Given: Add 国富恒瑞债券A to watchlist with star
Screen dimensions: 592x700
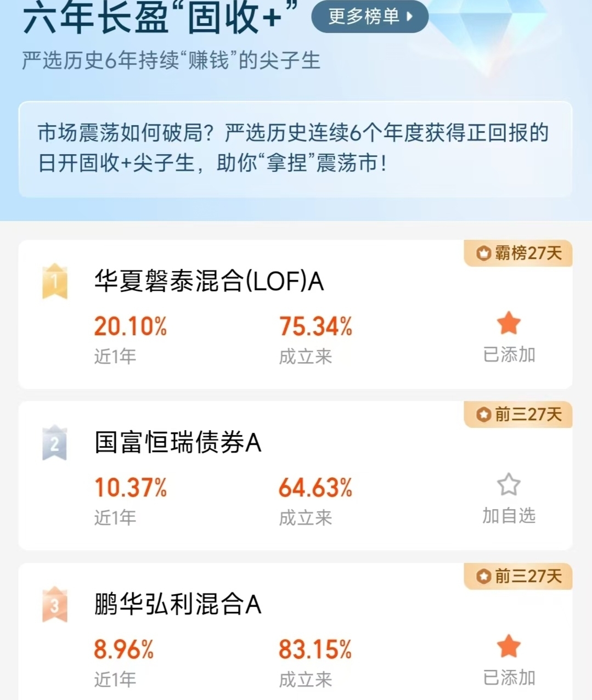Looking at the screenshot, I should click(509, 484).
